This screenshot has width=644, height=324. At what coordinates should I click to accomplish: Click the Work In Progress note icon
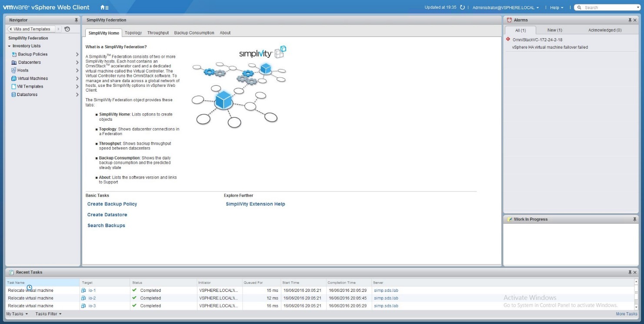coord(510,219)
